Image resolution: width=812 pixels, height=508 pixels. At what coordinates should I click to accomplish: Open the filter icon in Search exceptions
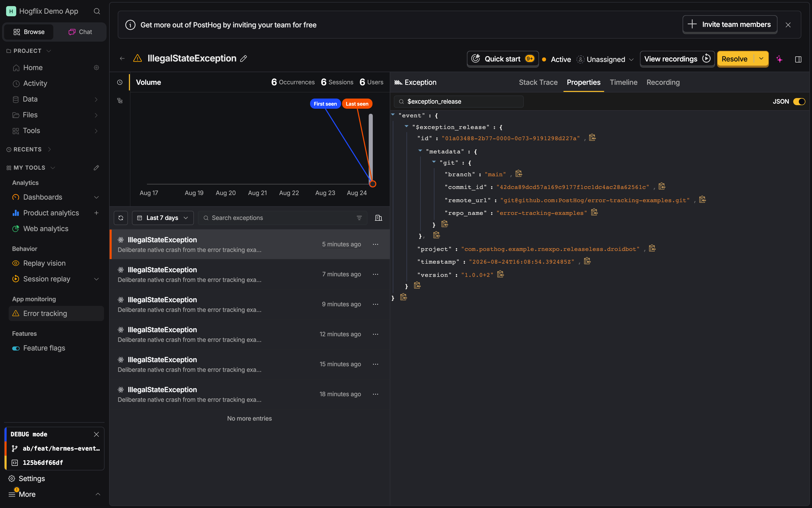pos(359,218)
